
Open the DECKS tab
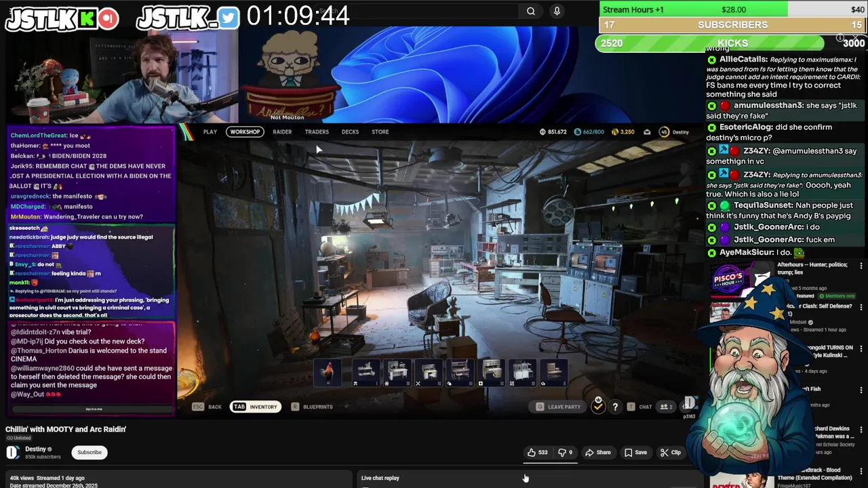pyautogui.click(x=350, y=131)
